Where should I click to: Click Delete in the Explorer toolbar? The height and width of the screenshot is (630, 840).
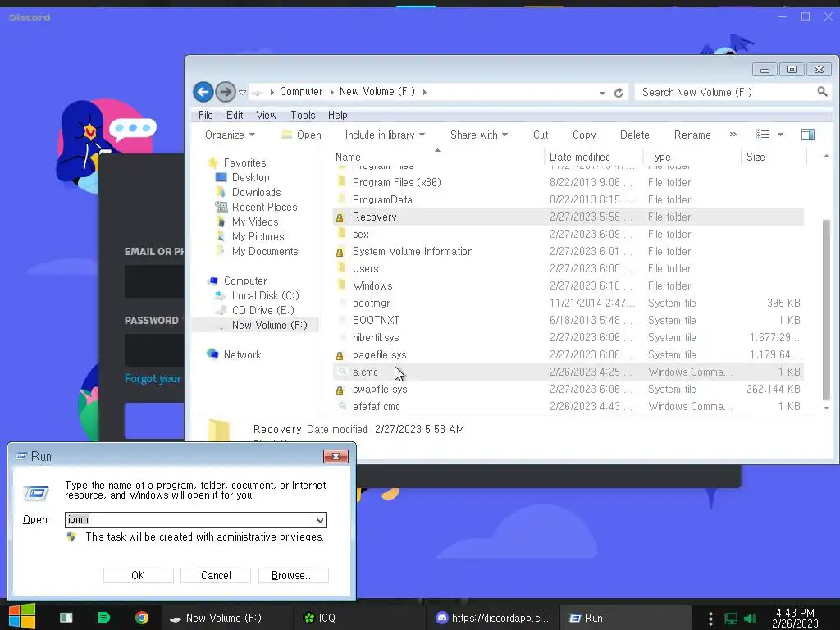(x=634, y=135)
